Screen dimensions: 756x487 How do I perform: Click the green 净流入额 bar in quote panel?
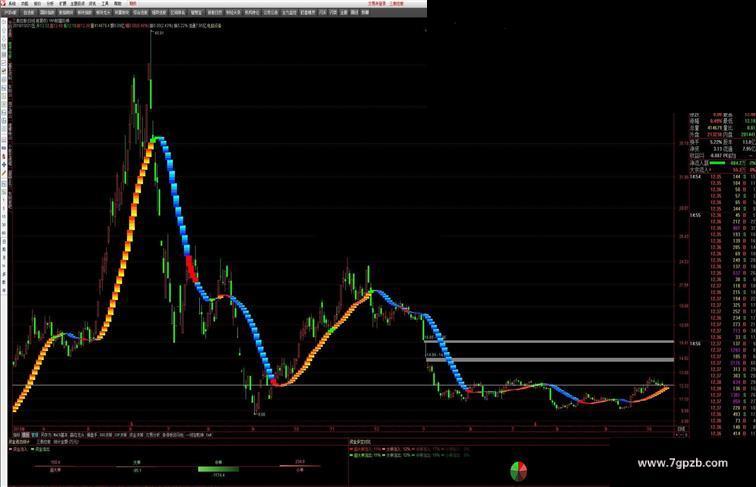(x=718, y=163)
